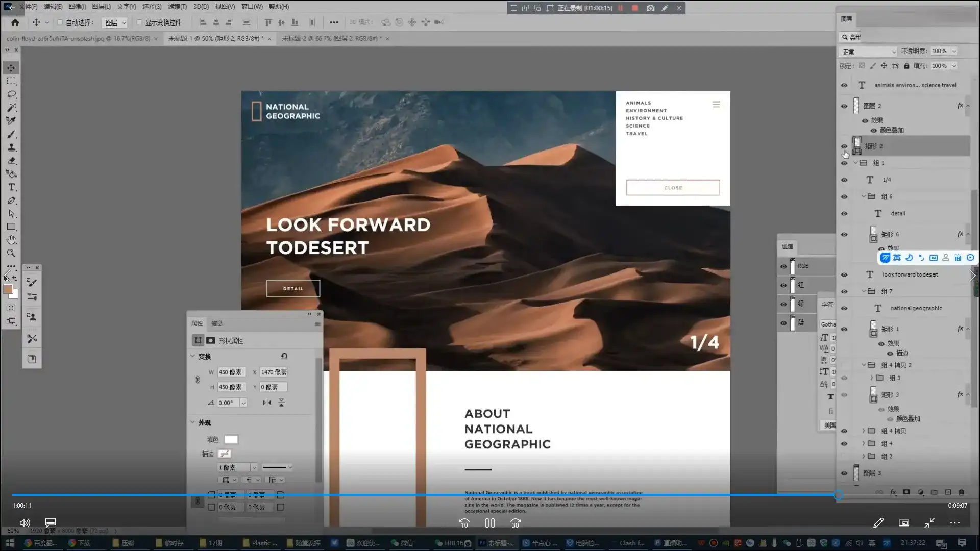This screenshot has height=551, width=980.
Task: Enable the 自动选择 checkbox
Action: [x=60, y=22]
